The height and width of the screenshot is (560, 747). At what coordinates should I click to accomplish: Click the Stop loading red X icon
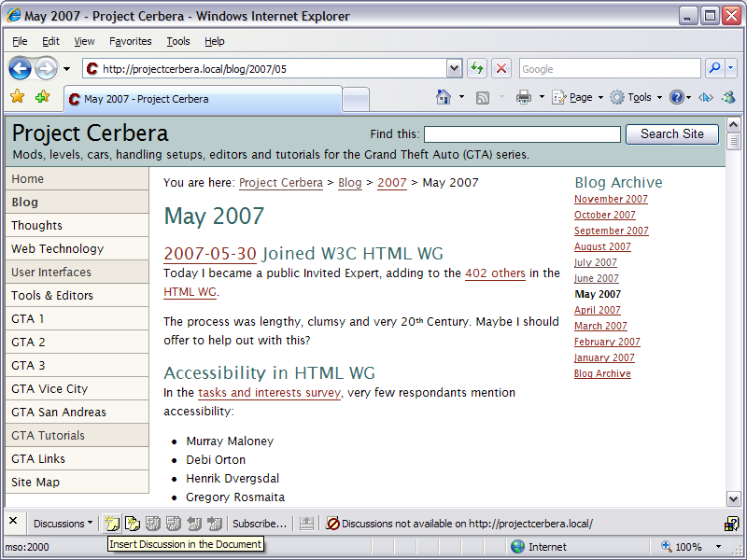[501, 68]
